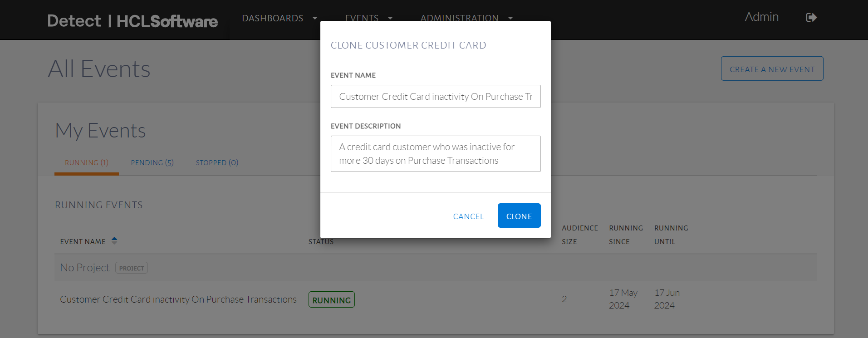Click the Event Description text area

click(436, 154)
